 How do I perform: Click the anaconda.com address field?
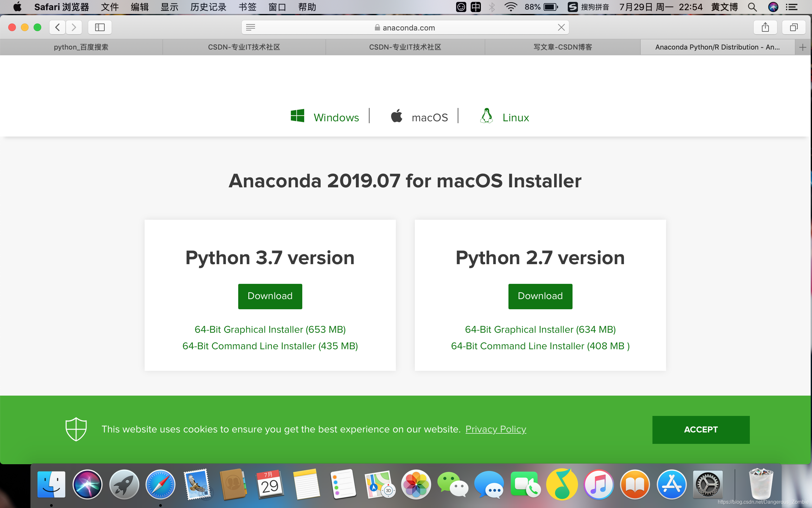pyautogui.click(x=405, y=27)
